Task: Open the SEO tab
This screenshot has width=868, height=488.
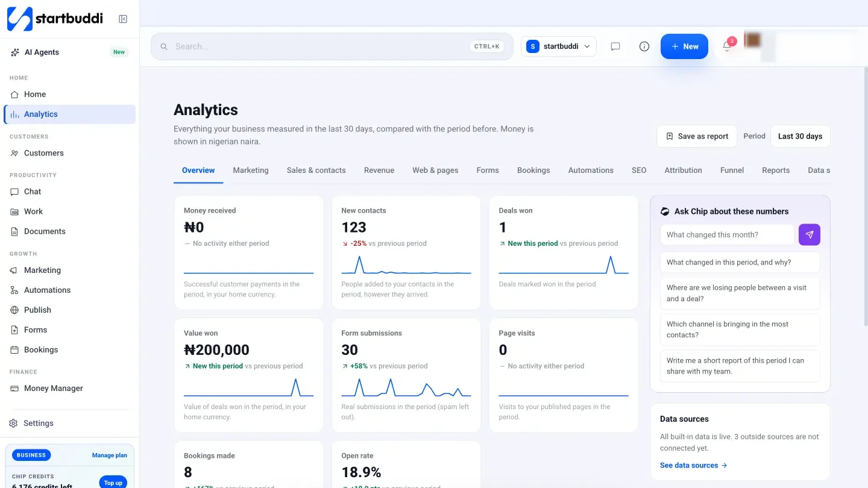Action: (639, 170)
